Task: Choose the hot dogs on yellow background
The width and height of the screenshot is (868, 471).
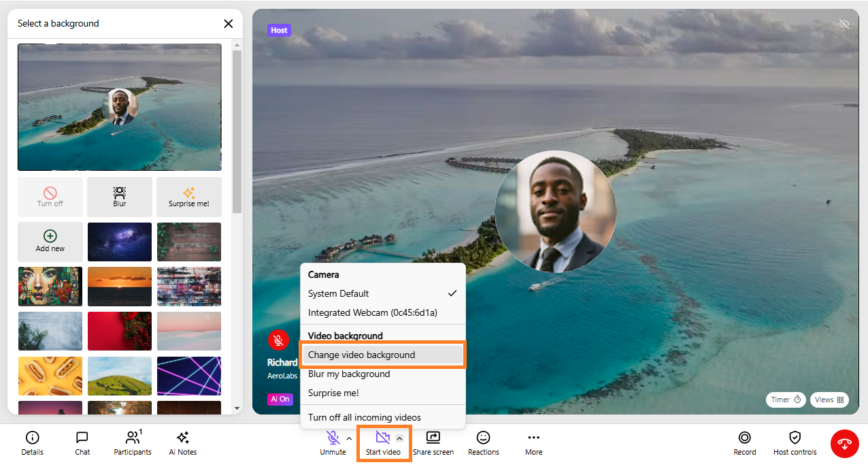Action: point(50,376)
